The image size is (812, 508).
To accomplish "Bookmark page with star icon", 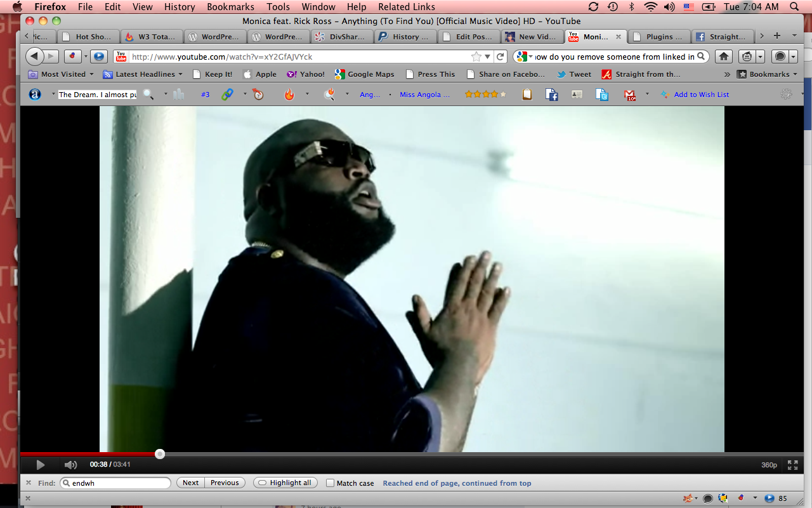I will (476, 57).
